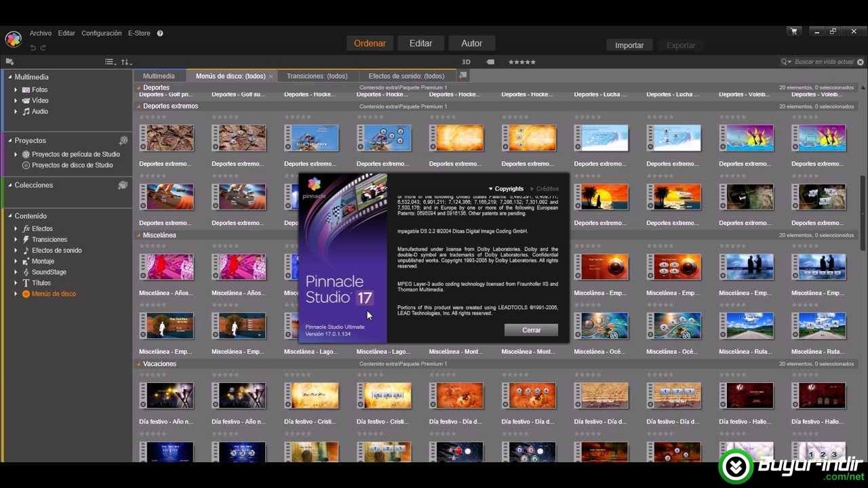Open the Editar menu in menu bar
This screenshot has width=868, height=488.
(66, 33)
